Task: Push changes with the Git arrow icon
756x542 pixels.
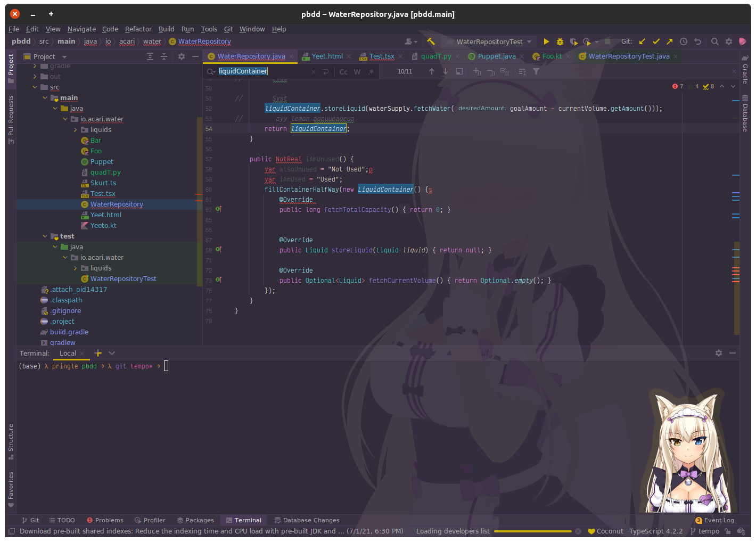Action: pyautogui.click(x=670, y=41)
